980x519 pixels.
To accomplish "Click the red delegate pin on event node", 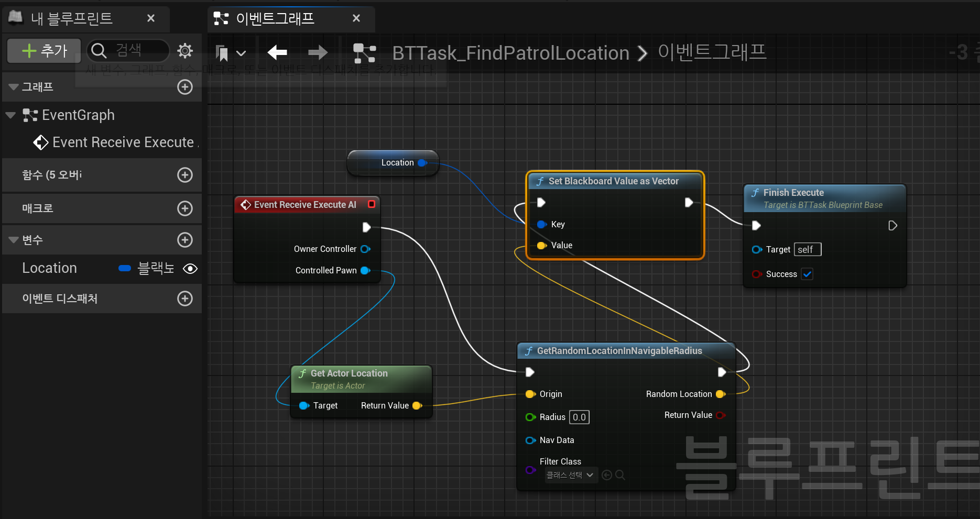I will (372, 204).
